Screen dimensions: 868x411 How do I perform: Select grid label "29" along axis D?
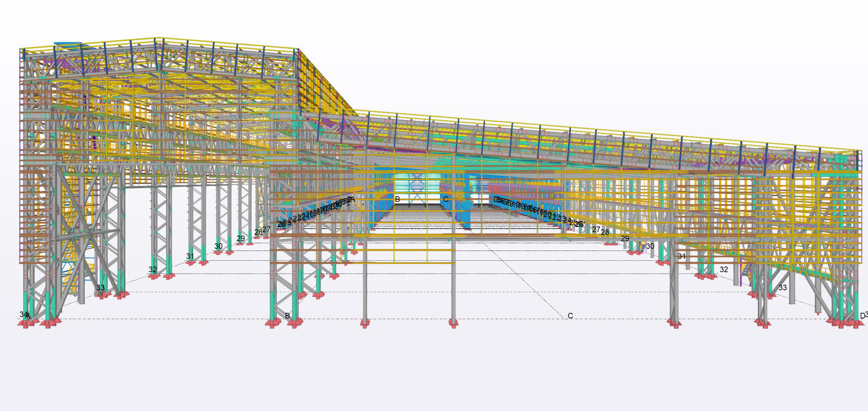(x=625, y=239)
